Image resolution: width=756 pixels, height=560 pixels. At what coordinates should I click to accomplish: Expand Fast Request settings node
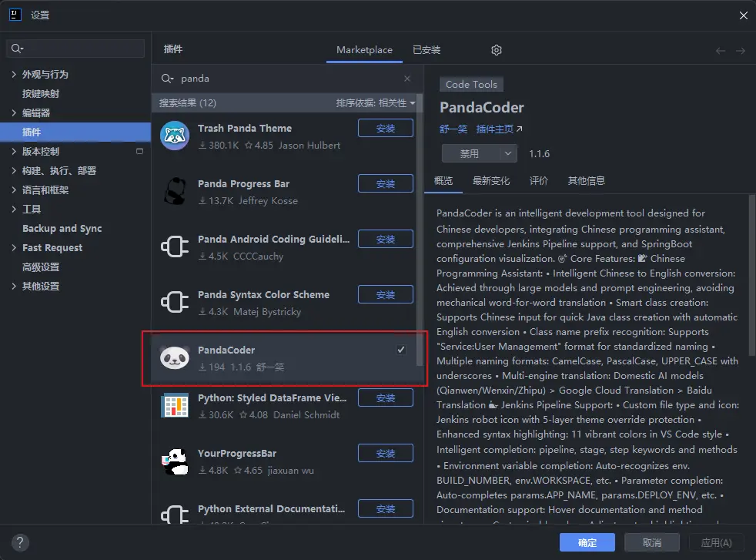coord(14,248)
